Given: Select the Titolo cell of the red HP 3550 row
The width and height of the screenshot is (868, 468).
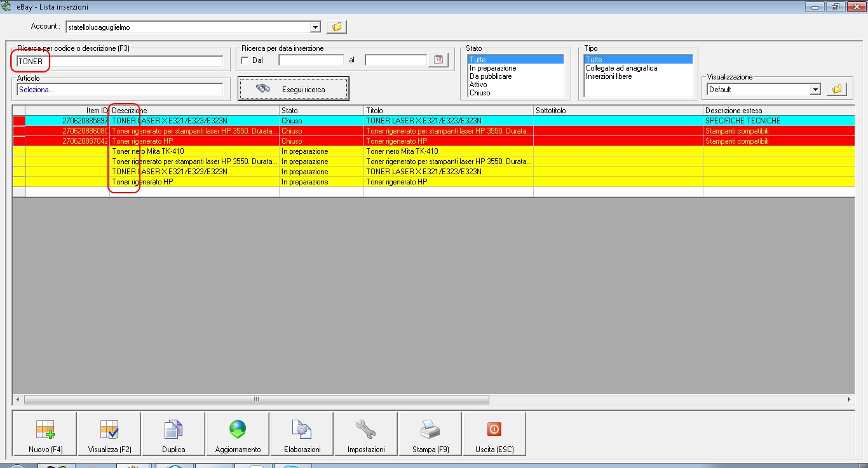Looking at the screenshot, I should (x=449, y=131).
